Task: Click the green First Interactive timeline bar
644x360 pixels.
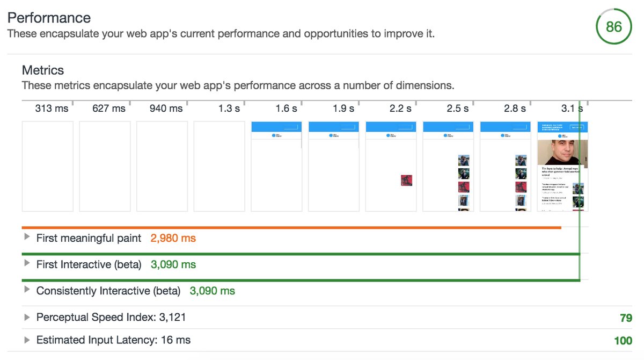Action: [x=301, y=254]
